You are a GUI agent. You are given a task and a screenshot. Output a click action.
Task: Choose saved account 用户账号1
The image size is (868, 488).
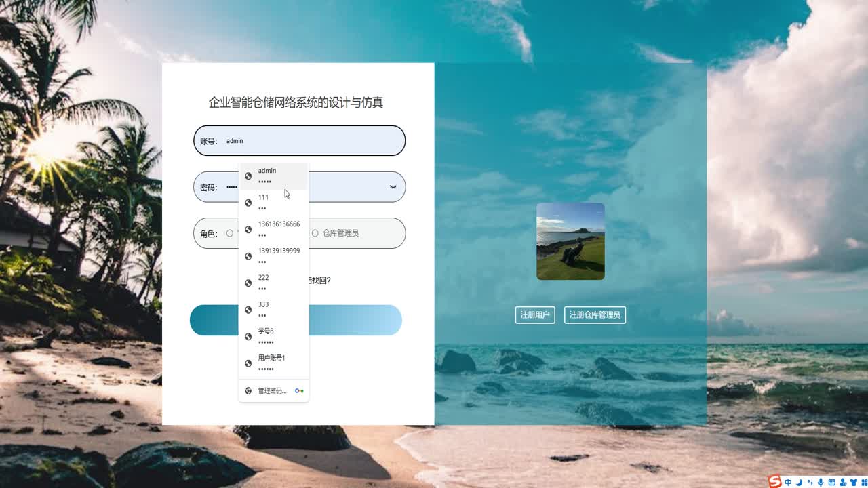click(x=274, y=363)
